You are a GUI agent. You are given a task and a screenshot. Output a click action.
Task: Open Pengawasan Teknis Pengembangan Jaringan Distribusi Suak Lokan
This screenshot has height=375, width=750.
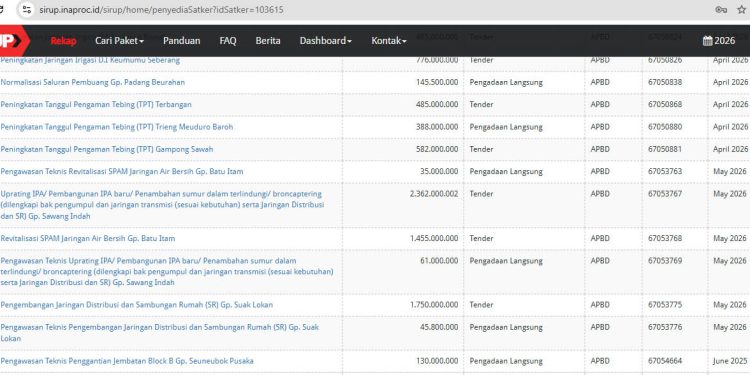point(160,332)
